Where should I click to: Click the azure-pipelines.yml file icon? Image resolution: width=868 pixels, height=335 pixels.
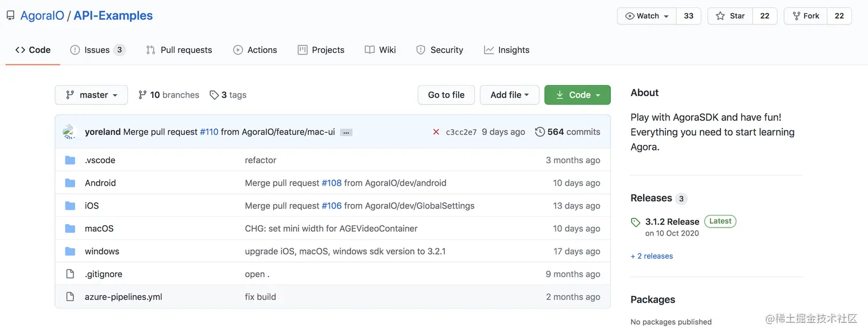(x=70, y=297)
